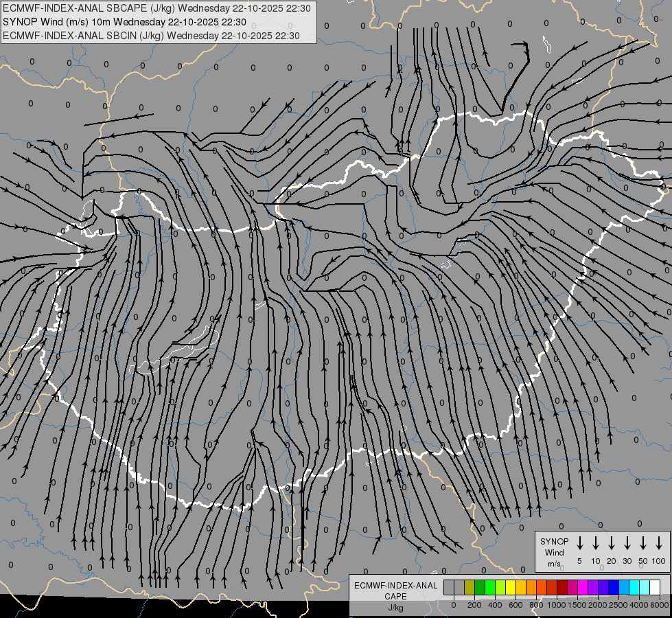
Task: Click the CAPE label in the color legend
Action: (395, 597)
